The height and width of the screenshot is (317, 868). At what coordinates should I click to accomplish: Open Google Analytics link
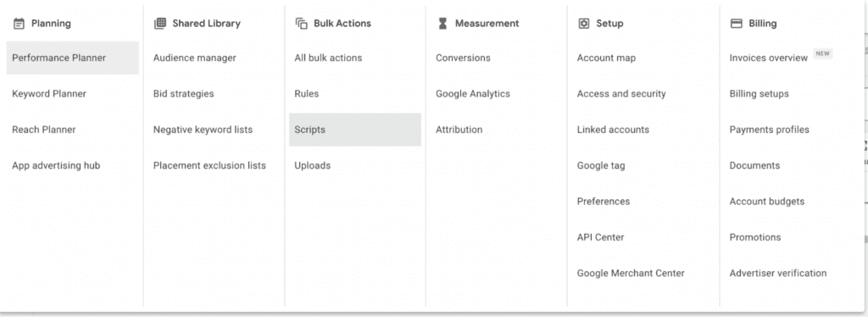(x=473, y=93)
